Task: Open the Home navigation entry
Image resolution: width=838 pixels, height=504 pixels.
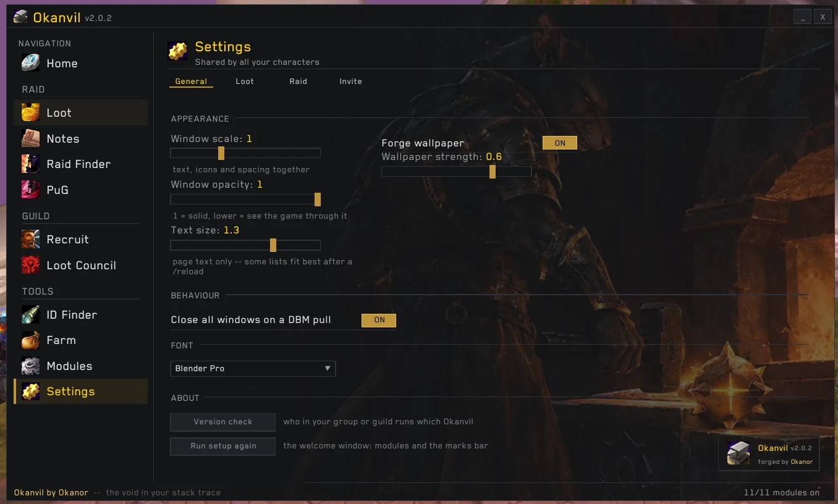Action: tap(80, 63)
